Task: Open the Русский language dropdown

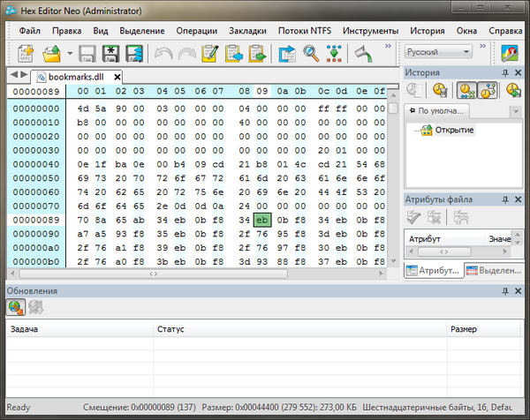Action: [438, 52]
